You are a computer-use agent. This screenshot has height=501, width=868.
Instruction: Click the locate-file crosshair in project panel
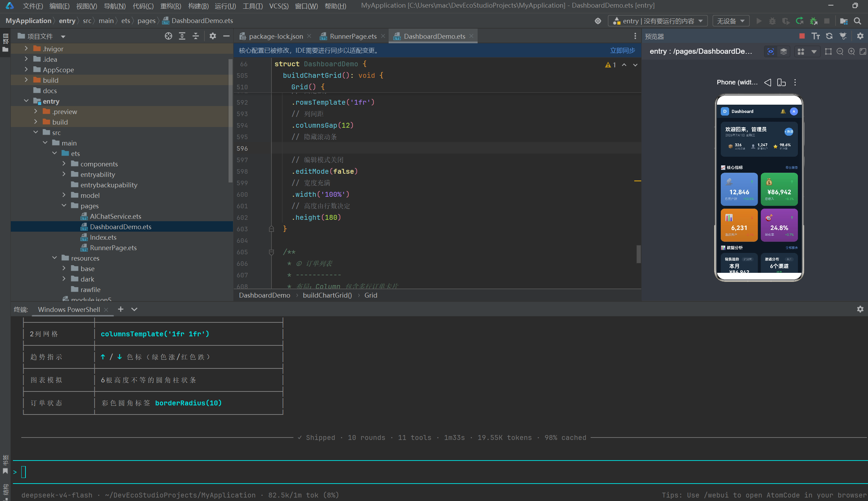169,36
